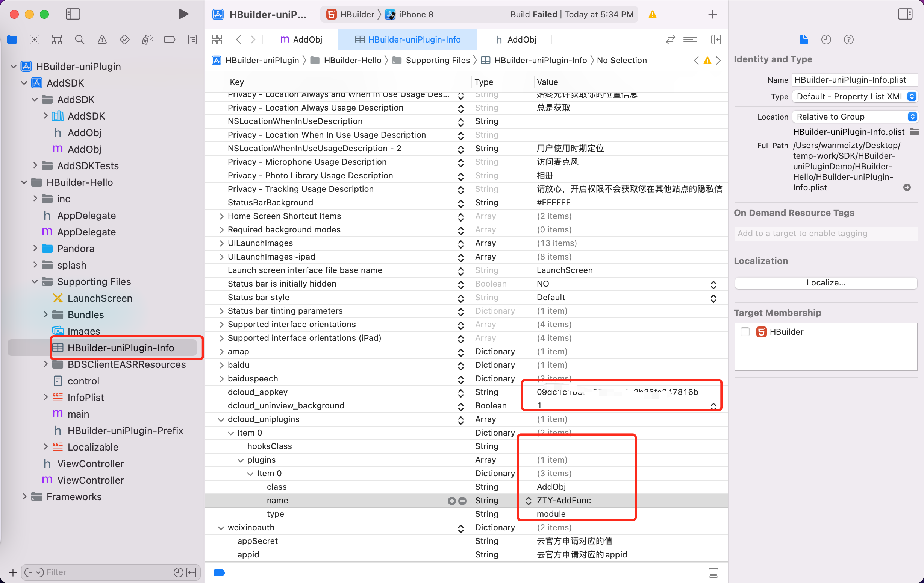Viewport: 924px width, 583px height.
Task: Toggle the debug area button at bottom right
Action: (x=713, y=572)
